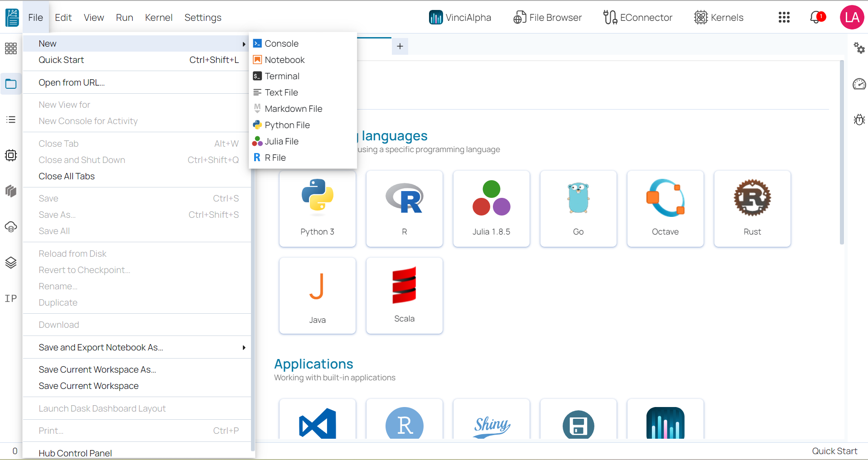Open the folder file browser sidebar icon

tap(11, 84)
